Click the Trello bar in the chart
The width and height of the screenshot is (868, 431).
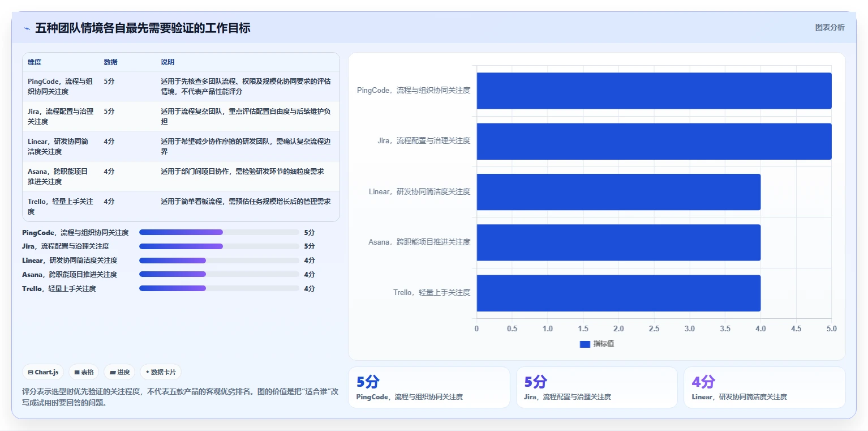tap(618, 293)
